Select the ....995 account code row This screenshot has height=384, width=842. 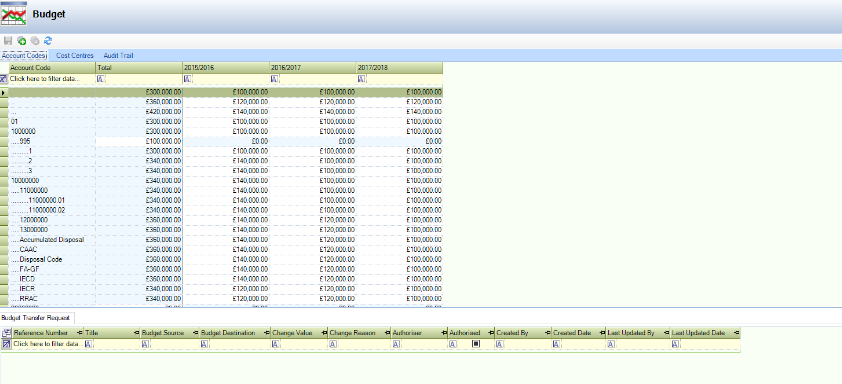click(x=52, y=141)
